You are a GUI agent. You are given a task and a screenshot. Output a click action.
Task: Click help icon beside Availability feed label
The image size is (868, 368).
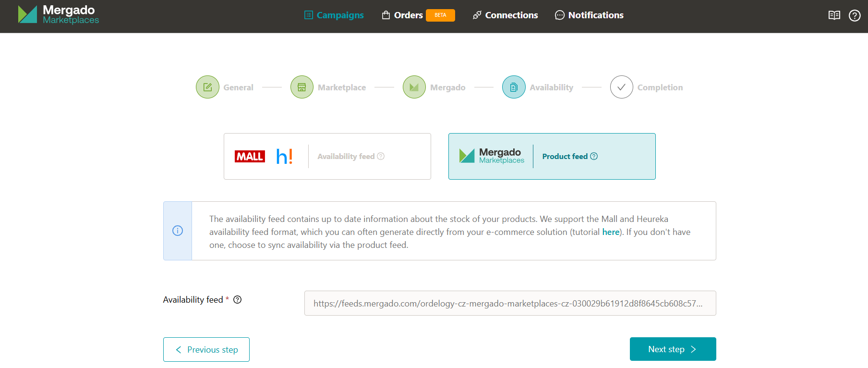237,300
